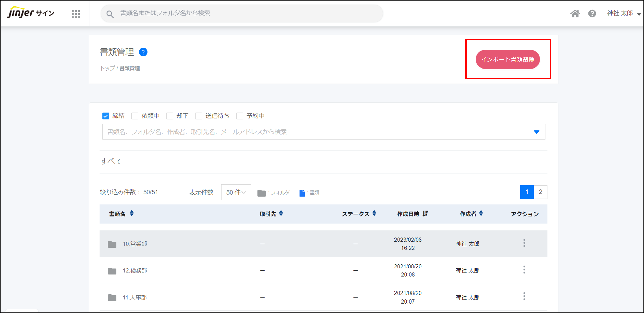Open action menu for 10.営業部 row
The height and width of the screenshot is (313, 644).
[524, 243]
